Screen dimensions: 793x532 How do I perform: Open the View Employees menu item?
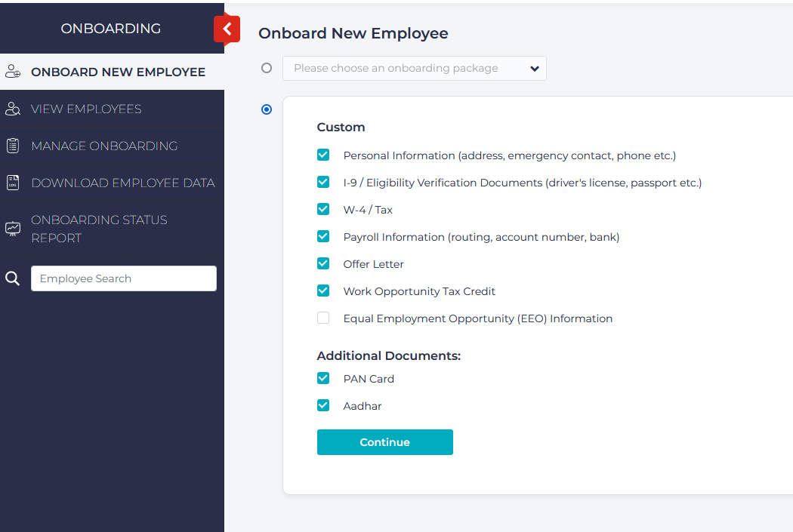86,109
